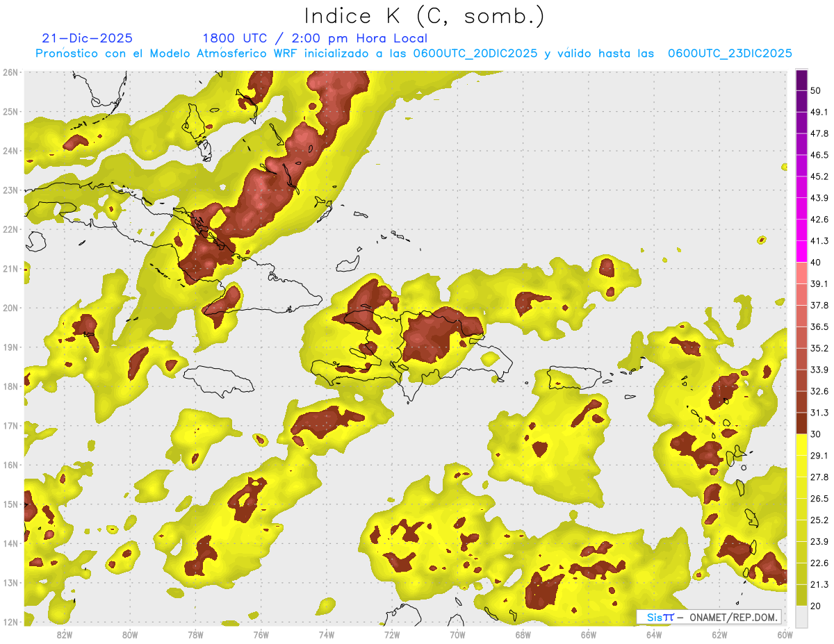Click the longitude axis label "70W"
834x644 pixels.
[x=457, y=635]
